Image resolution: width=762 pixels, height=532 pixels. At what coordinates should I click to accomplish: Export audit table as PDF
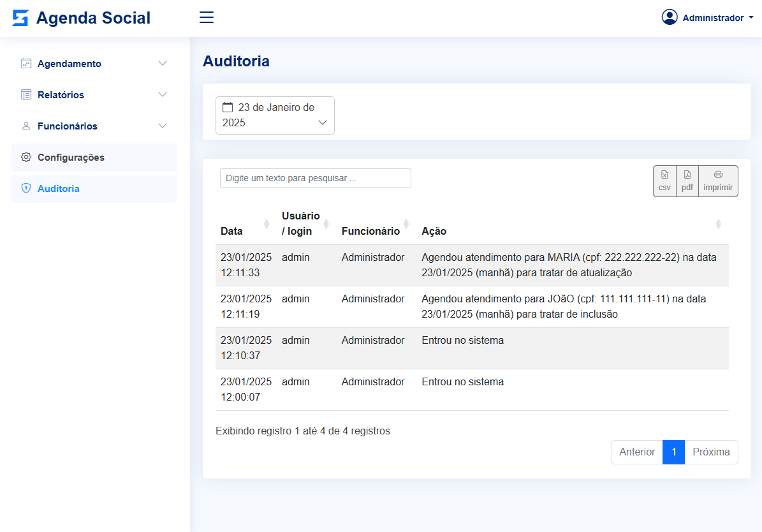pos(687,181)
